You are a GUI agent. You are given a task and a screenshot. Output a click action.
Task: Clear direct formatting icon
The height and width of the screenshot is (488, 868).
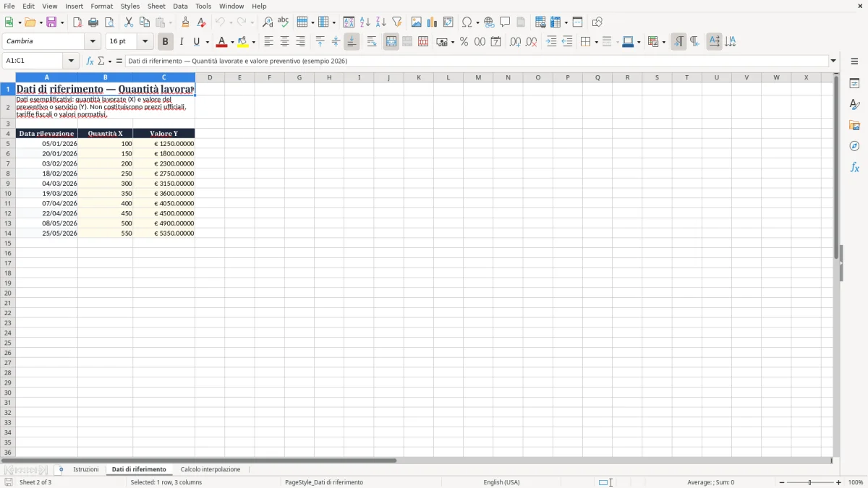tap(201, 22)
